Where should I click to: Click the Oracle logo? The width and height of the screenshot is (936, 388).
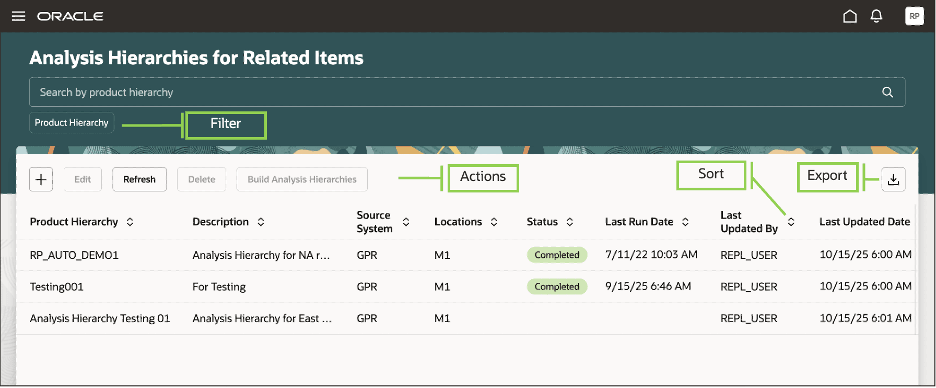(x=70, y=16)
